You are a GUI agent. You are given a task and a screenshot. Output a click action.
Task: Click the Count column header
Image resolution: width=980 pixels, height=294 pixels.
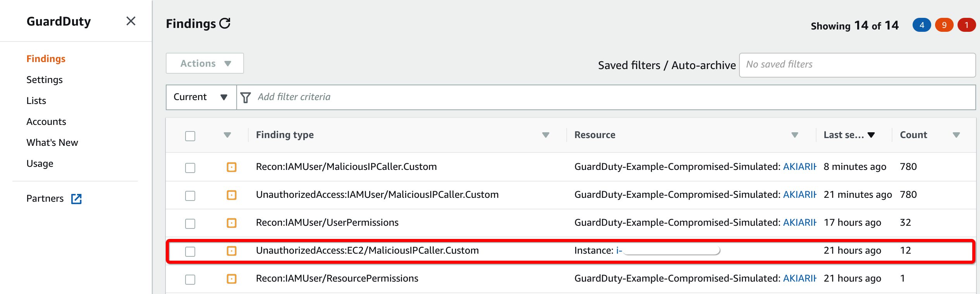pyautogui.click(x=913, y=135)
